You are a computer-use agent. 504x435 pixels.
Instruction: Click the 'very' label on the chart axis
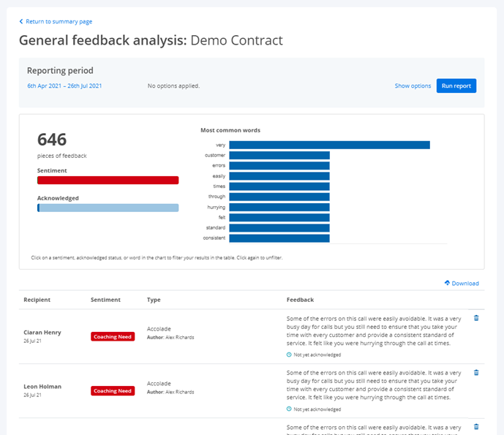(x=220, y=145)
